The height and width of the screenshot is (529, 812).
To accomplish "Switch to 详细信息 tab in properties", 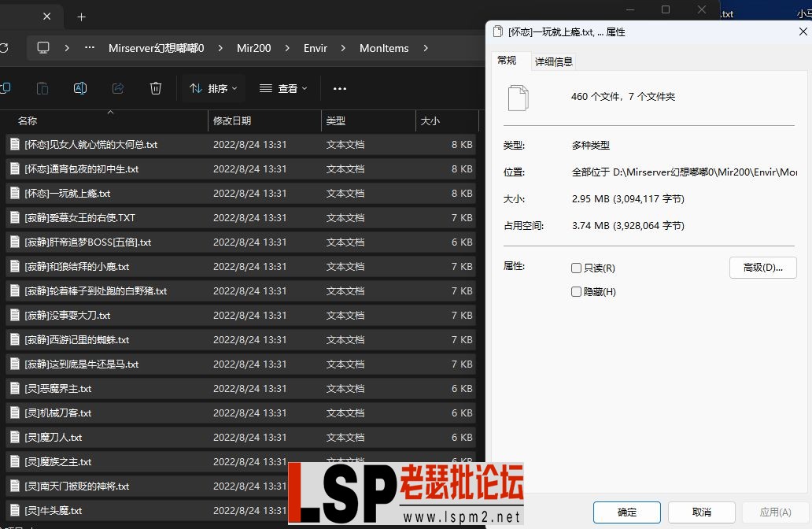I will (554, 61).
